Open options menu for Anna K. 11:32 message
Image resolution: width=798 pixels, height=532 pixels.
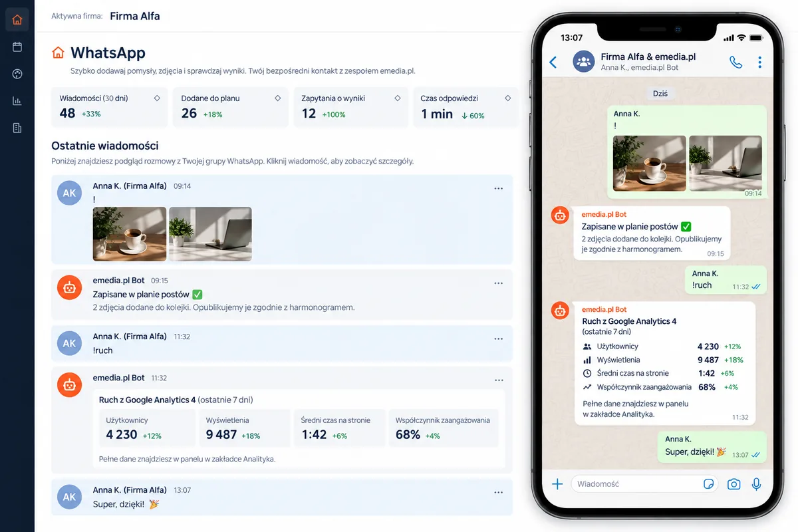pos(499,338)
